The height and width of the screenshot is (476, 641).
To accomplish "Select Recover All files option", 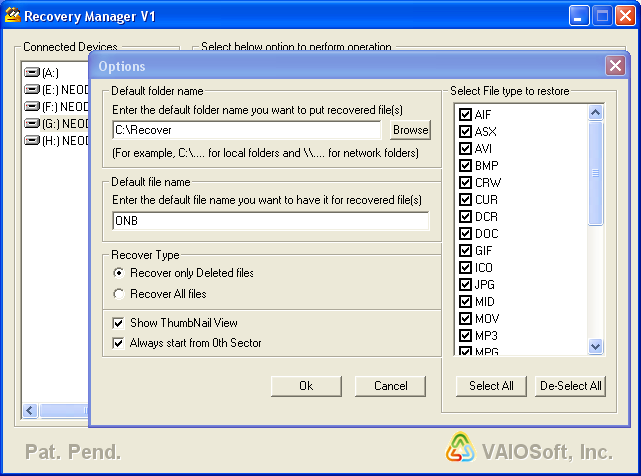I will (119, 294).
